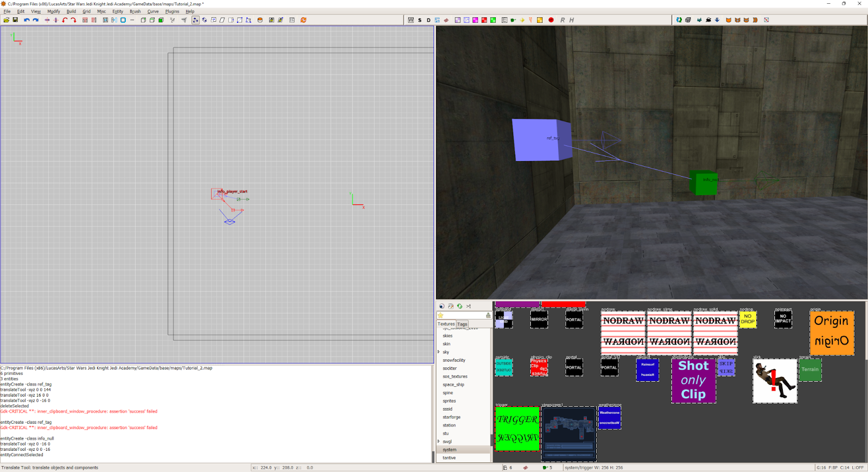The image size is (868, 472).
Task: Select the snowfacility texture folder
Action: pyautogui.click(x=464, y=360)
